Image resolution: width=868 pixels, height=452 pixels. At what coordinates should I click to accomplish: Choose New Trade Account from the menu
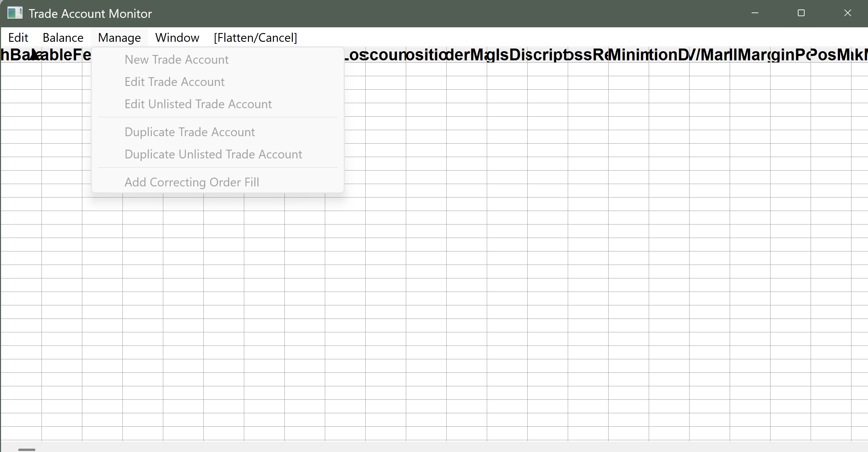176,60
